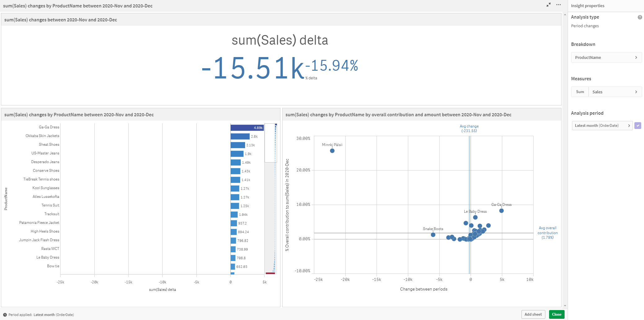Click the clock icon beside Period applied

[5, 315]
